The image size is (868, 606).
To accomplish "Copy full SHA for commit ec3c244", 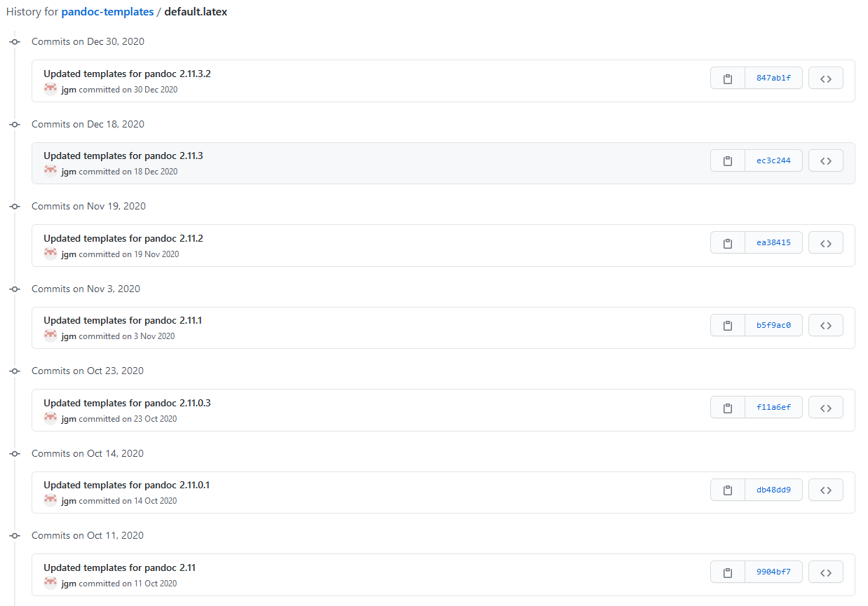I will 728,160.
